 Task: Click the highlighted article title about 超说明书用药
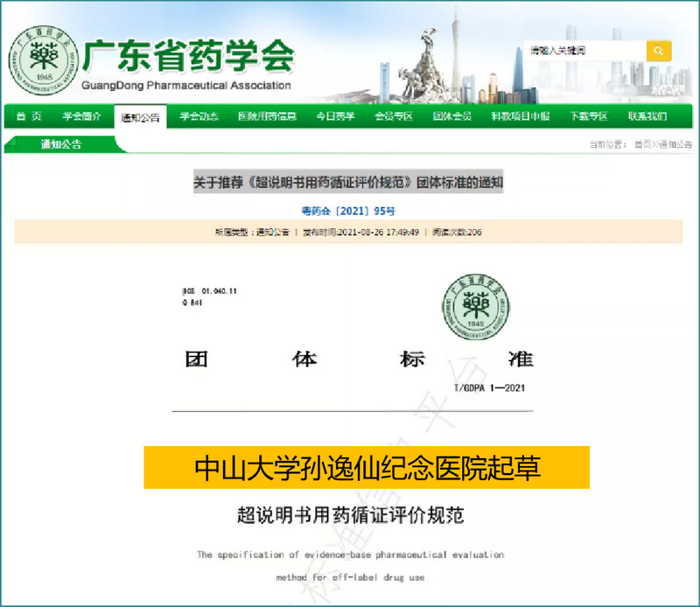pyautogui.click(x=348, y=183)
